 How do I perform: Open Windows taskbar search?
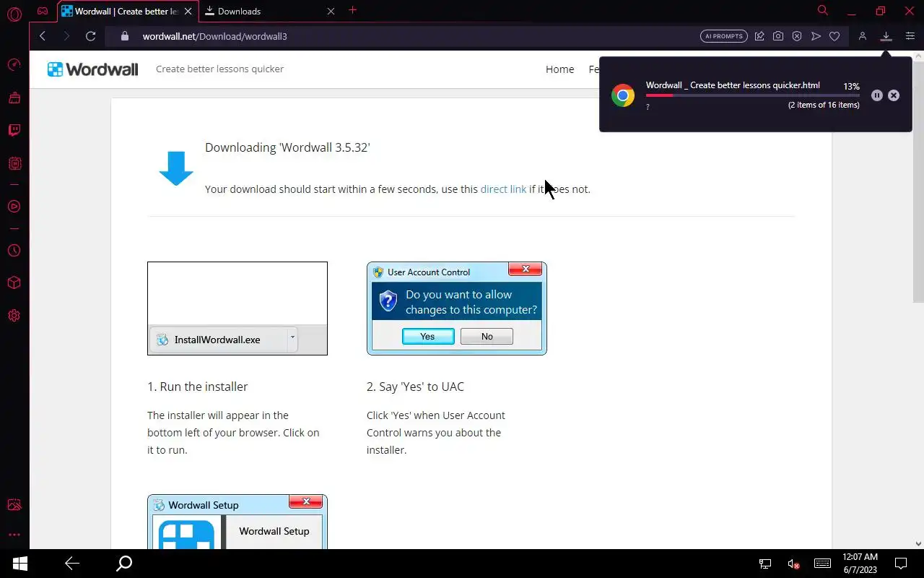[124, 564]
